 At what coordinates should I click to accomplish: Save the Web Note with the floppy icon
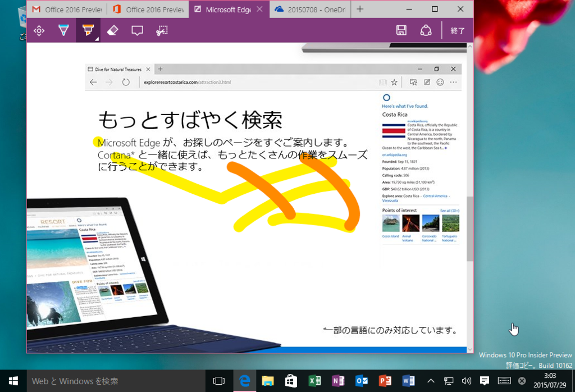click(401, 30)
